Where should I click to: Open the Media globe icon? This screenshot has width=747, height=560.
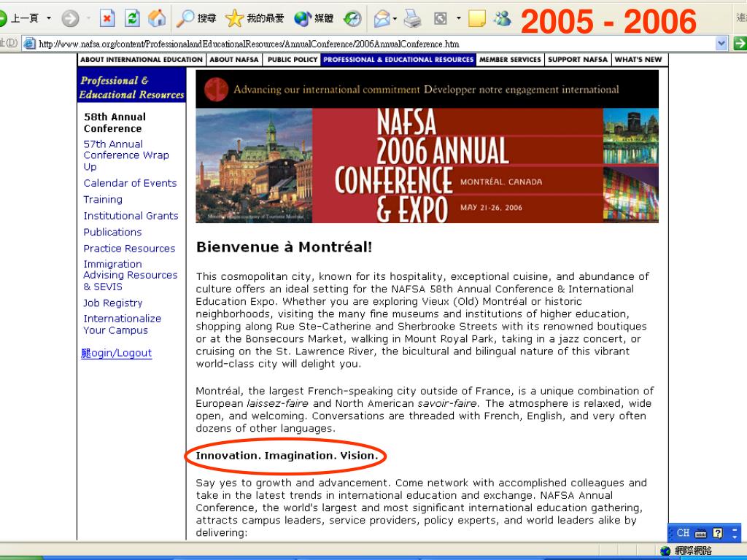[314, 18]
